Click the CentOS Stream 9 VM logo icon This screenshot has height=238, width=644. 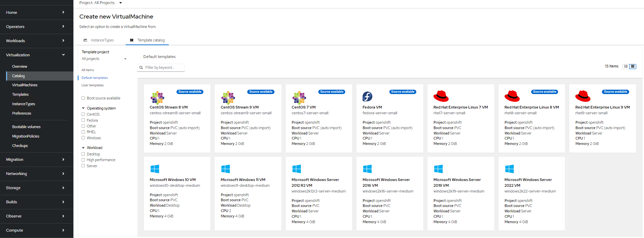point(228,98)
